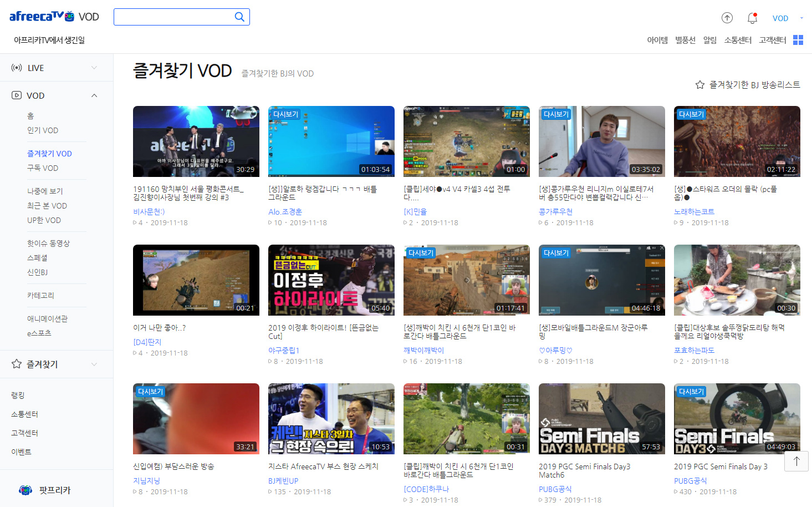Image resolution: width=812 pixels, height=507 pixels.
Task: Play the 03:35:02 콩가루우천 thumbnail
Action: click(602, 141)
